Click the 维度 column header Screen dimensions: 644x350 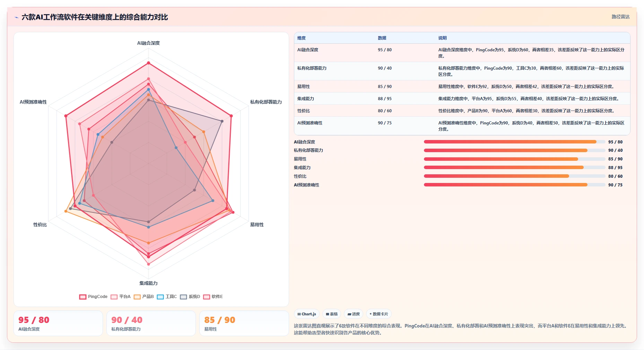pos(302,38)
